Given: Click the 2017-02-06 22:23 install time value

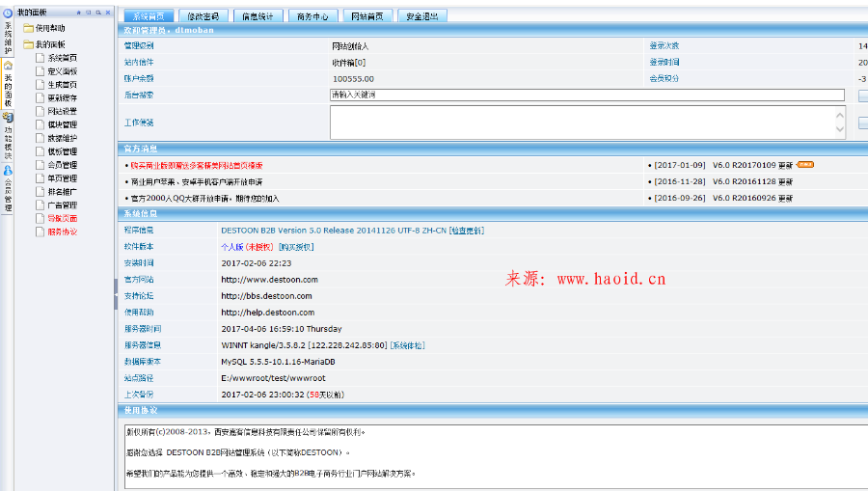Looking at the screenshot, I should coord(257,263).
